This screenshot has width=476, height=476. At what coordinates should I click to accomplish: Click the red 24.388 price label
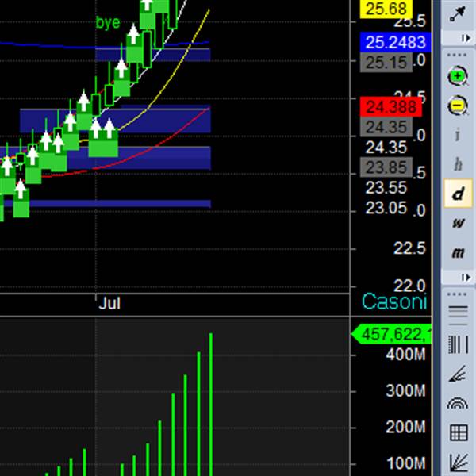tap(390, 107)
